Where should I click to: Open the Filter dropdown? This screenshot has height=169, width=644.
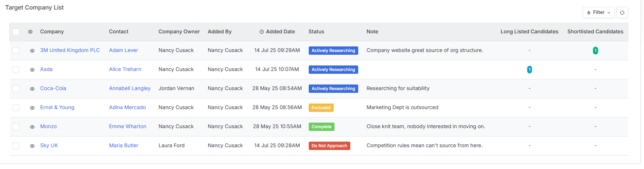point(598,13)
